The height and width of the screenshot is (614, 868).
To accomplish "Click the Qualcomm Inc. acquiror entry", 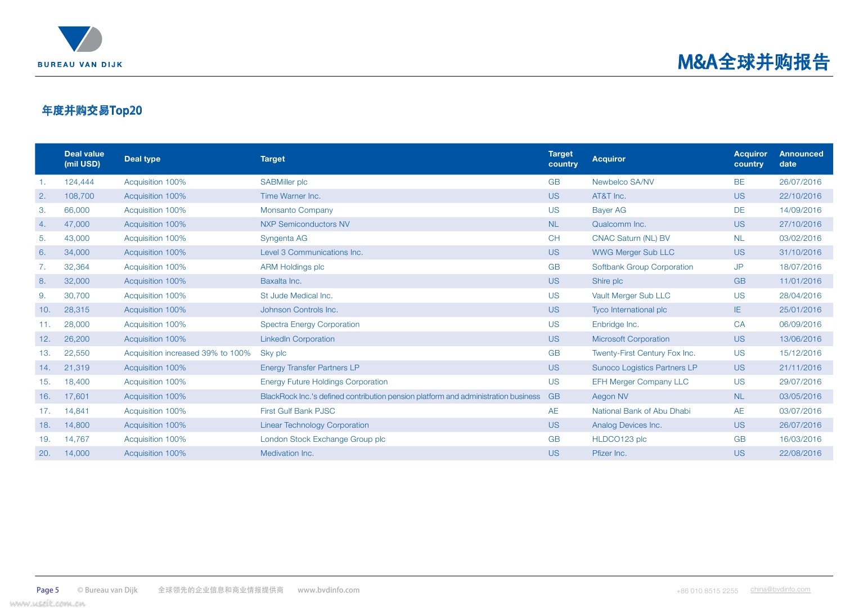I will 619,224.
